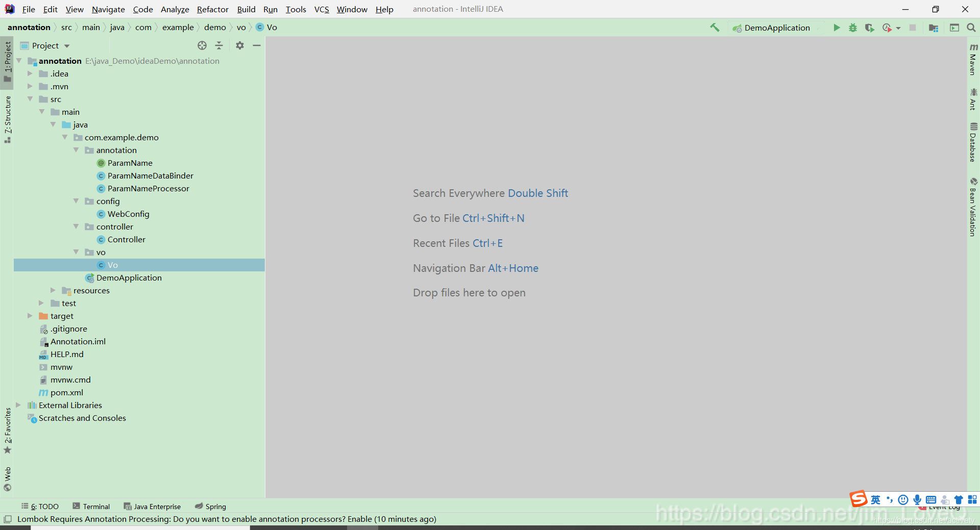
Task: Collapse the com.example.demo package
Action: pos(65,137)
